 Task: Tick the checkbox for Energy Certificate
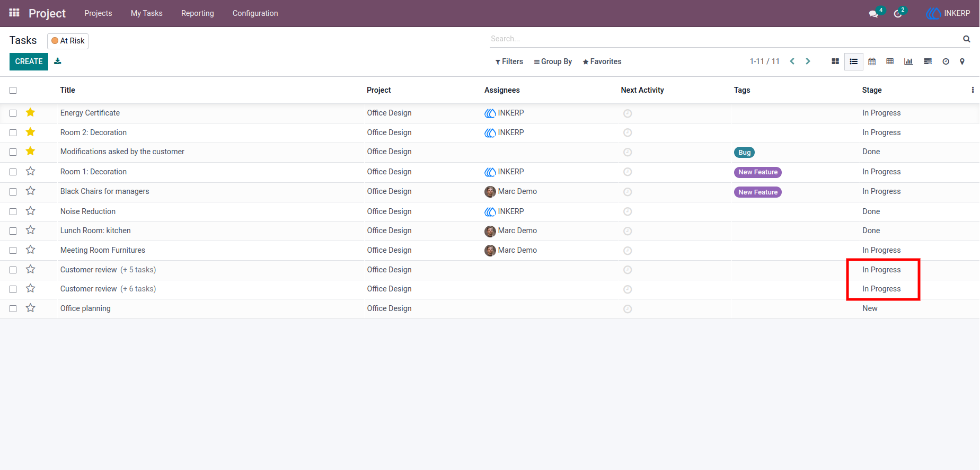point(13,113)
